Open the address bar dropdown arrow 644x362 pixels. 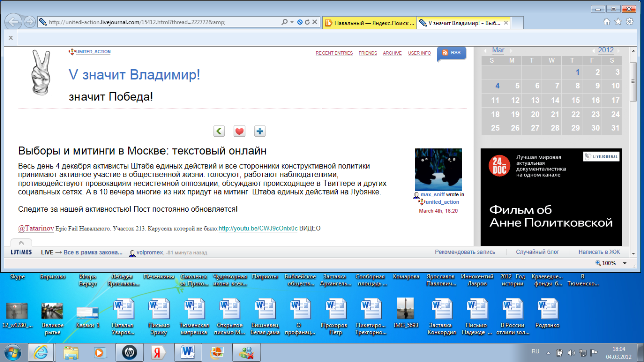[x=292, y=22]
